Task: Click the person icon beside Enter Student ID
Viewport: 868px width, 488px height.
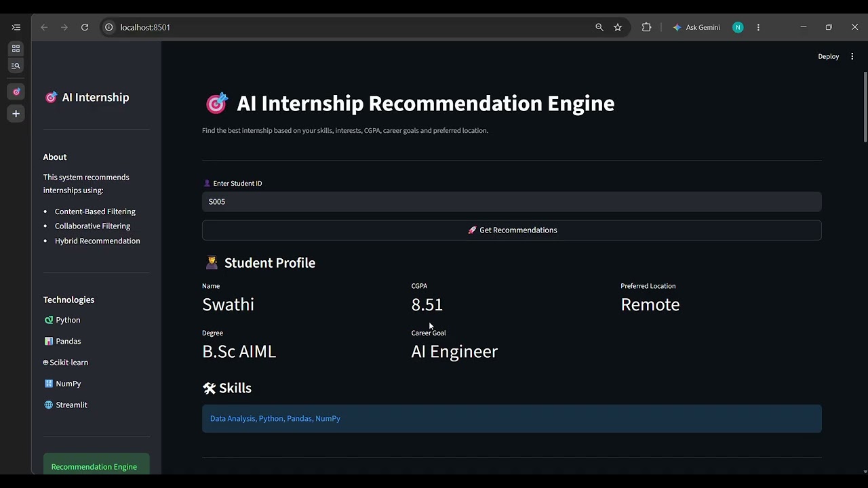Action: click(207, 183)
